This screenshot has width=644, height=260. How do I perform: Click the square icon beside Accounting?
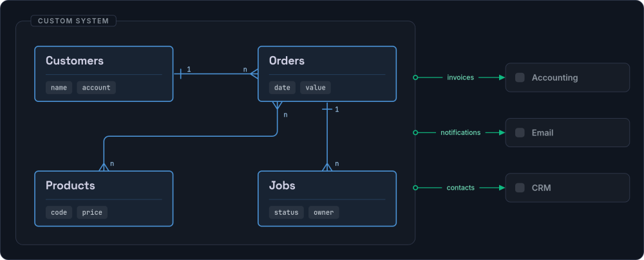point(520,77)
